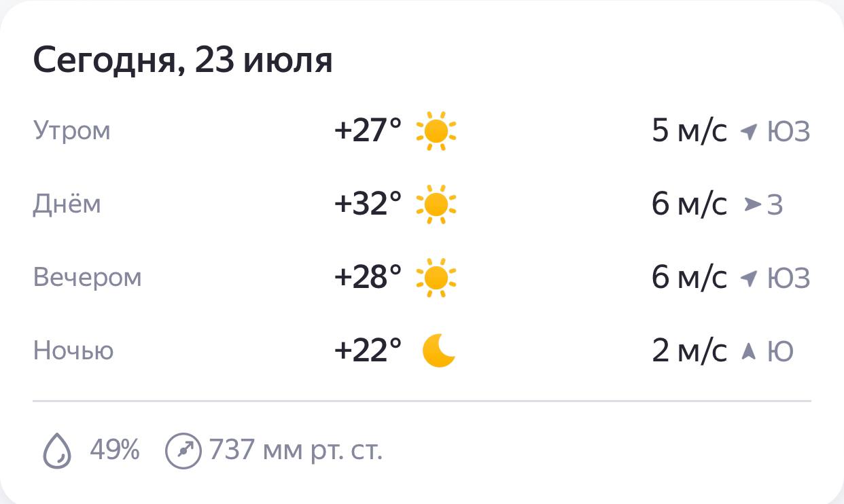Image resolution: width=844 pixels, height=504 pixels.
Task: Click the sun icon next to +32°
Action: (x=436, y=204)
